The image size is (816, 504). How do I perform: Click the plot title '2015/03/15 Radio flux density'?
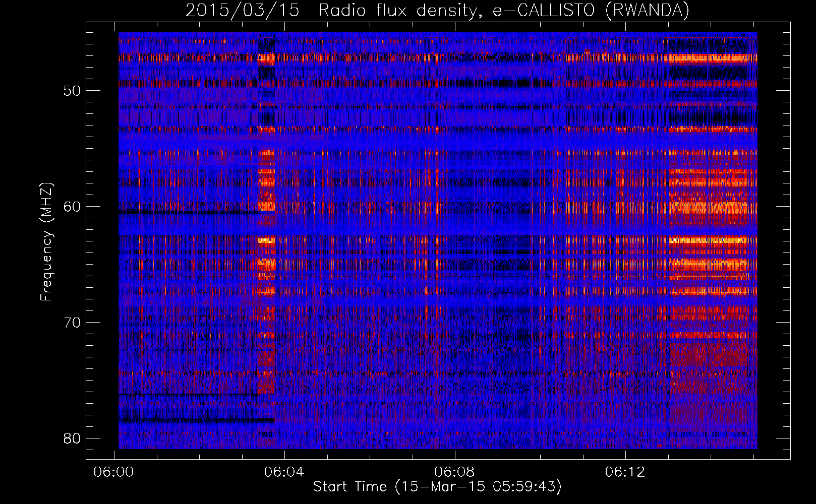[437, 11]
